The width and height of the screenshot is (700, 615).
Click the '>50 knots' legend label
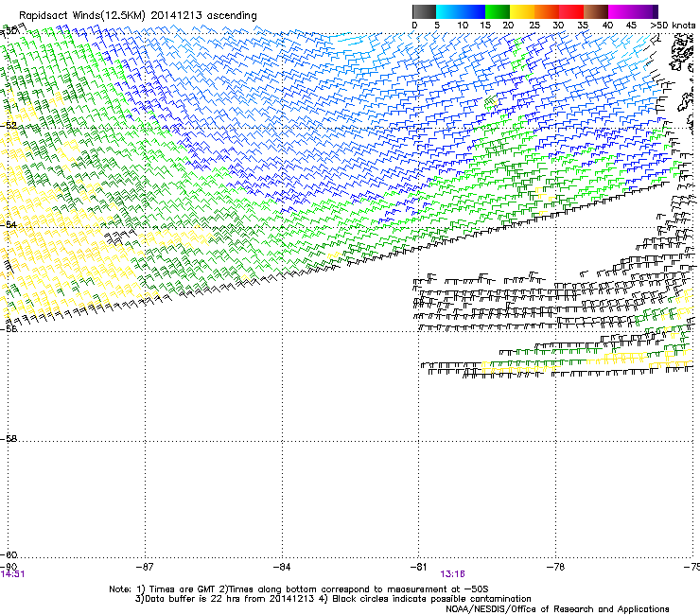[673, 26]
